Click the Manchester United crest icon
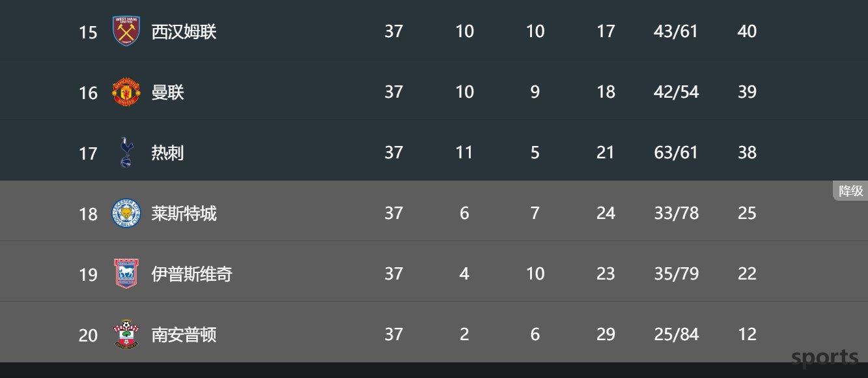This screenshot has width=868, height=378. tap(126, 92)
